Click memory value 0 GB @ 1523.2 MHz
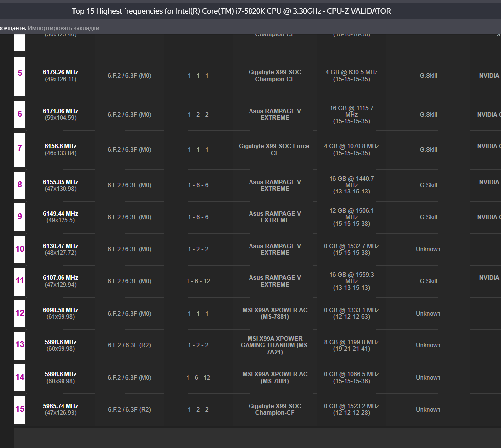The width and height of the screenshot is (501, 448). point(352,406)
